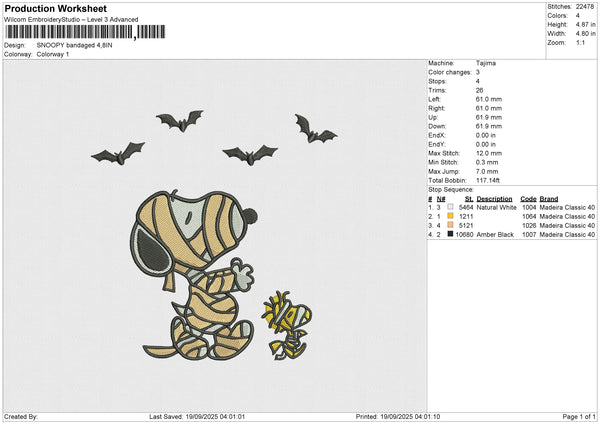Click the Natural White color swatch

tap(450, 207)
